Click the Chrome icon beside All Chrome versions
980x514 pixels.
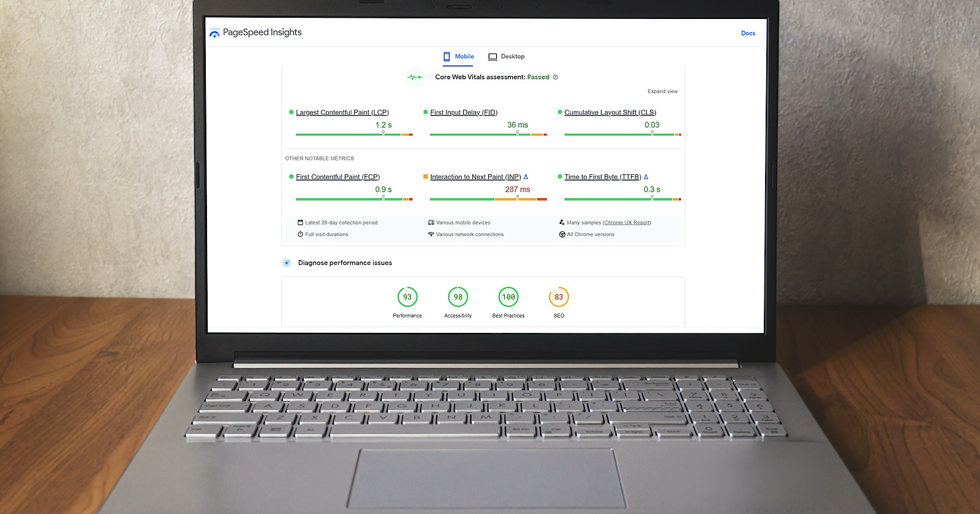(x=562, y=234)
